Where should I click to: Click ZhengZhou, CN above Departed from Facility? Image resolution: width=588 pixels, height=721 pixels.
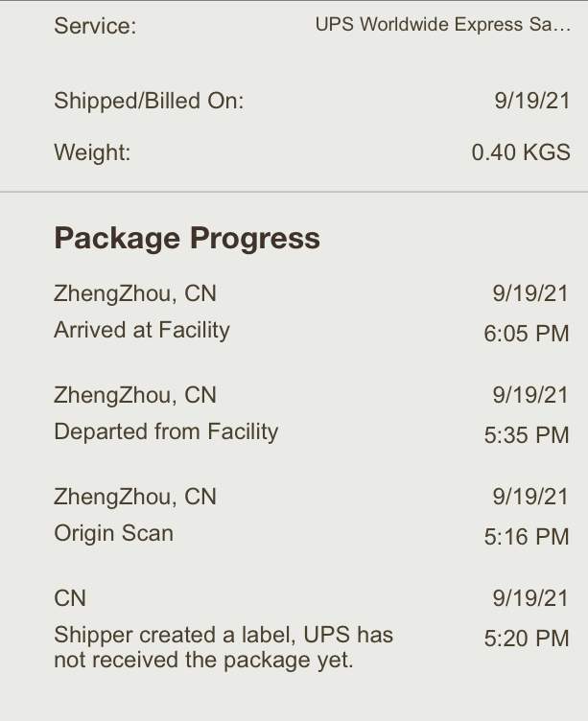tap(135, 395)
